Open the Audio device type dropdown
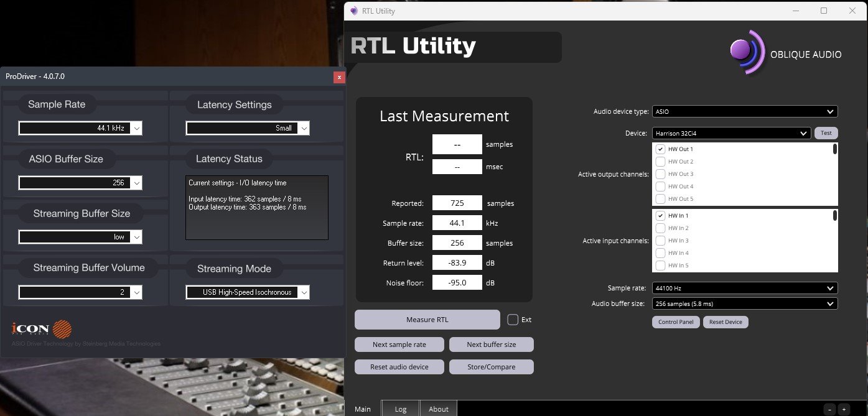The height and width of the screenshot is (416, 868). pos(745,112)
